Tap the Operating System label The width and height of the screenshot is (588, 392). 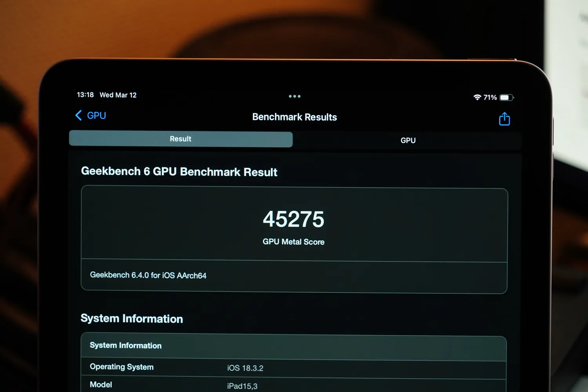click(122, 367)
